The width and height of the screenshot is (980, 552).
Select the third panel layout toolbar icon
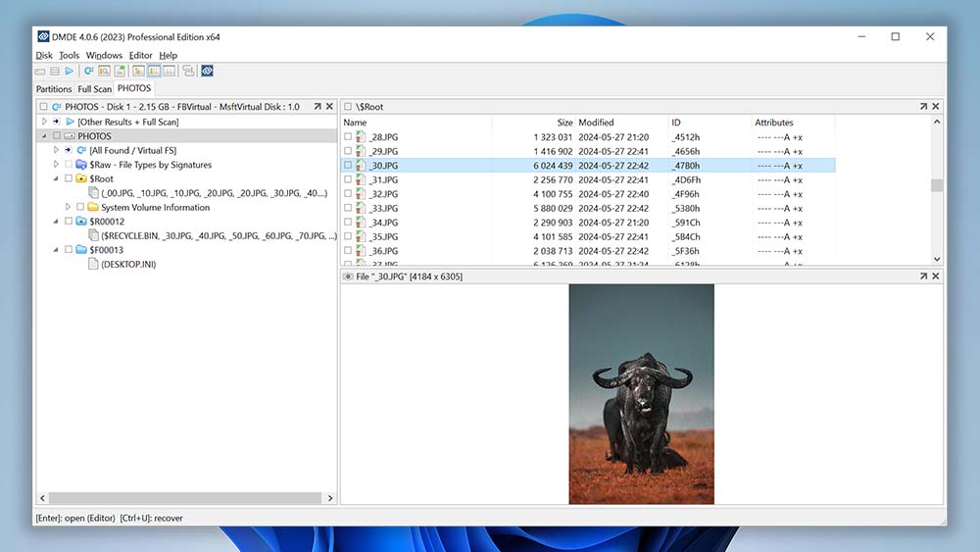(169, 72)
